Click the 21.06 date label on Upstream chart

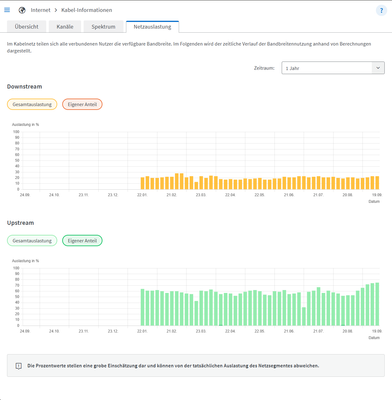click(x=289, y=331)
